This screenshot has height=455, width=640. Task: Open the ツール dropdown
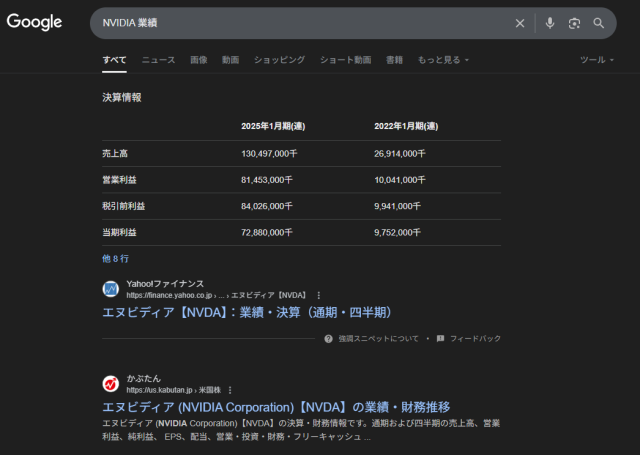pyautogui.click(x=598, y=60)
